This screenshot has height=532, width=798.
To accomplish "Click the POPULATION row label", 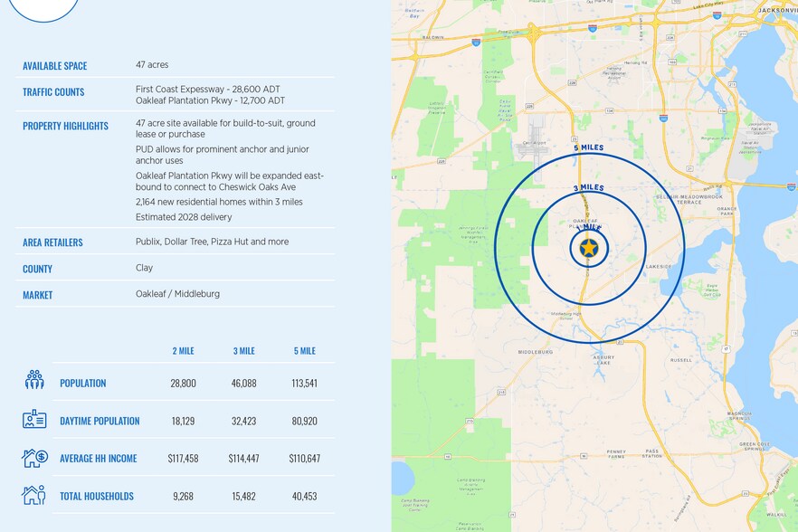I will (83, 384).
